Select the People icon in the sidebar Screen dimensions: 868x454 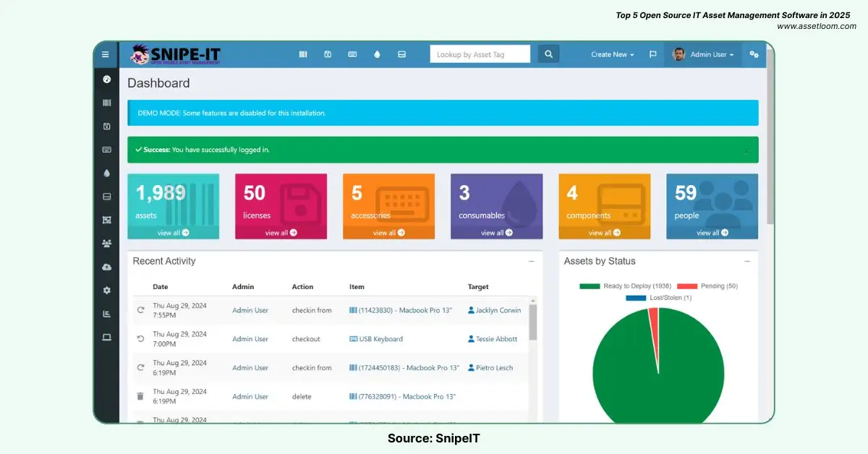tap(106, 242)
